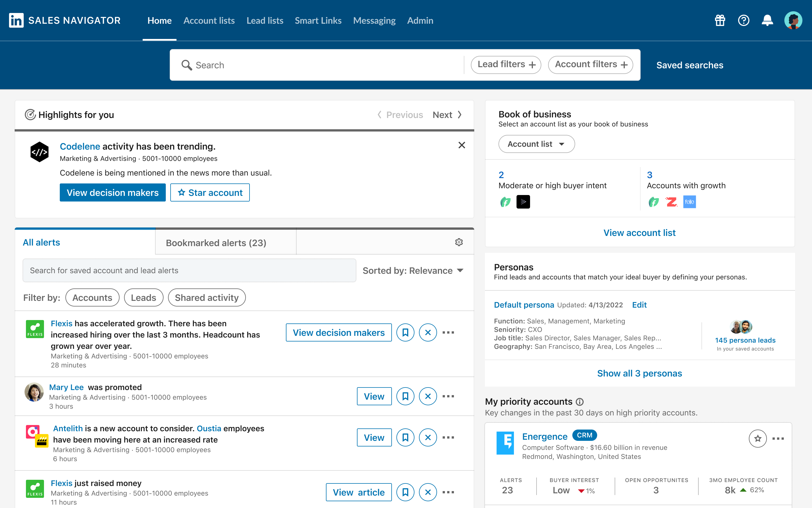Screen dimensions: 812x508
Task: Bookmark the Flexis just raised money alert
Action: 405,492
